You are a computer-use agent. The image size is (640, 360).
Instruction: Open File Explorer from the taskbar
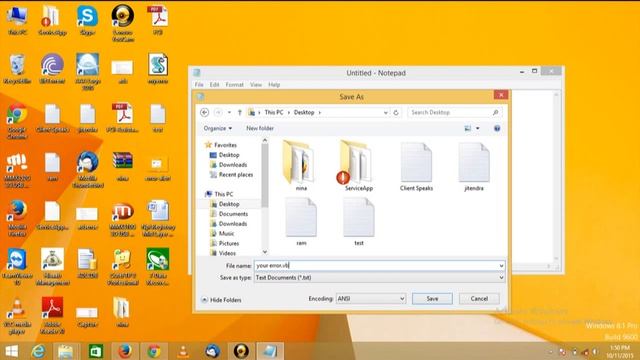coord(65,351)
